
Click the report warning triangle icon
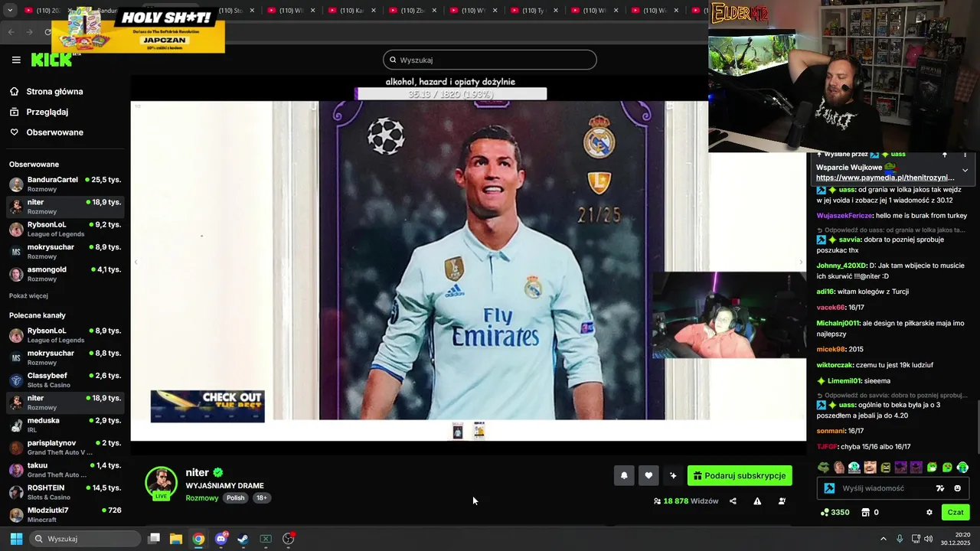pos(757,501)
